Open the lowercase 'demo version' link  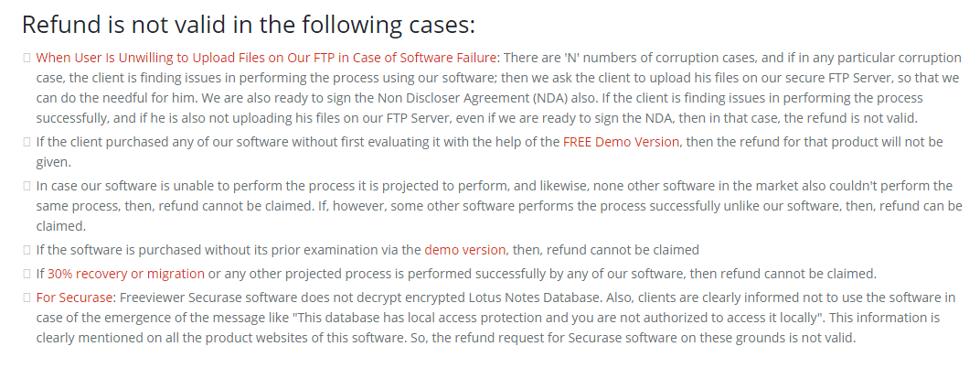(464, 250)
